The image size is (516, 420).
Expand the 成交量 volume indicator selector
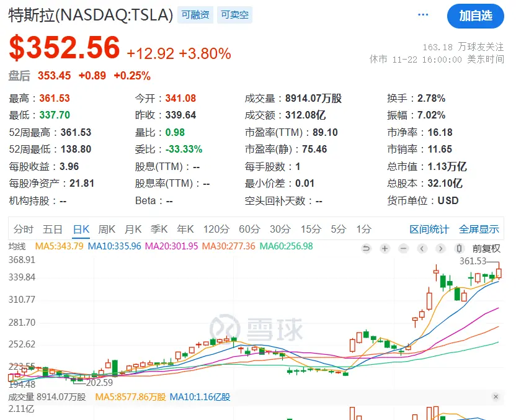pos(21,396)
